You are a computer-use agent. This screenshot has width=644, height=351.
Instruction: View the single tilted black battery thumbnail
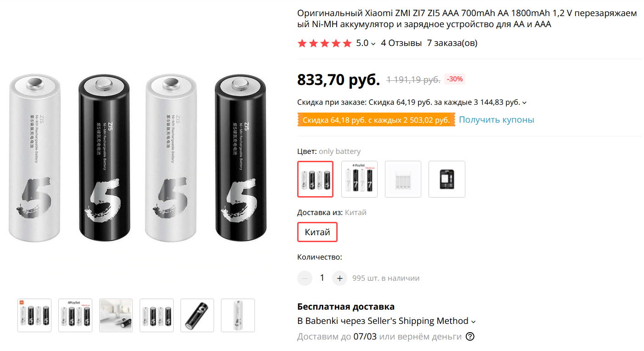click(x=197, y=315)
